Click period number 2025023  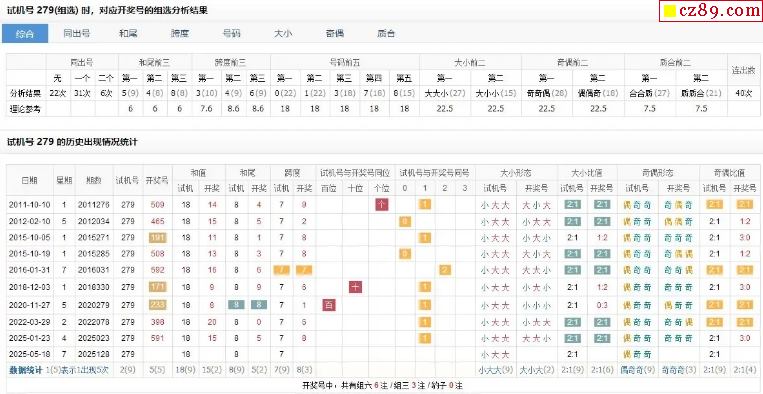point(93,338)
